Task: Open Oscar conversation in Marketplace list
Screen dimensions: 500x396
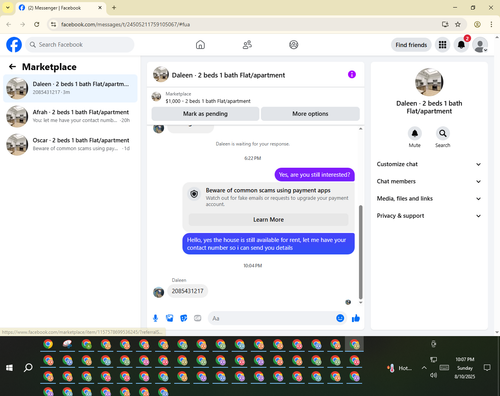Action: 70,144
